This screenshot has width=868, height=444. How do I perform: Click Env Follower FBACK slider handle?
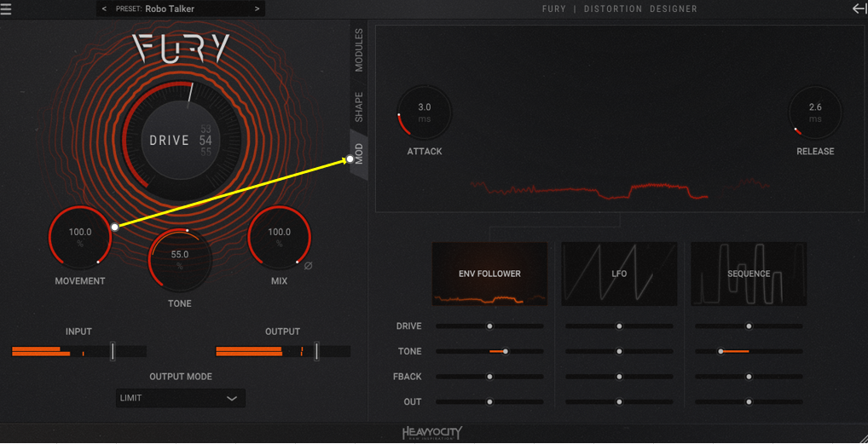pyautogui.click(x=489, y=377)
